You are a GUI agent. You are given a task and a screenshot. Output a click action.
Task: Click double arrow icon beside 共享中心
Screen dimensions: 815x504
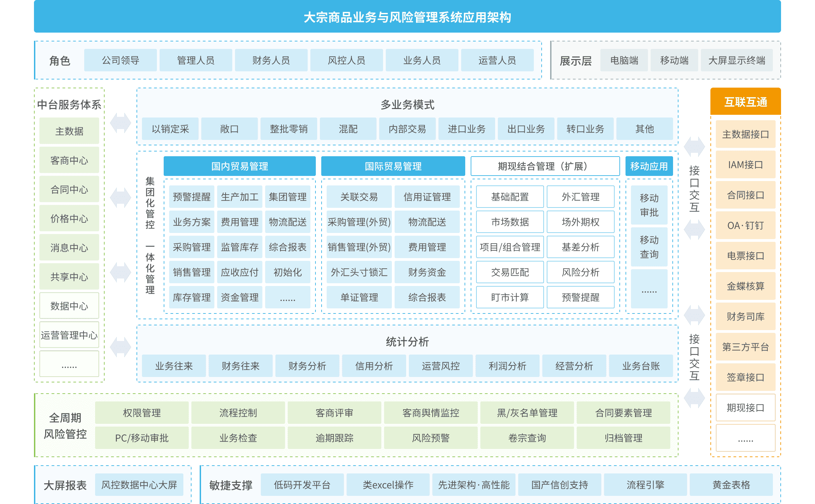pyautogui.click(x=121, y=272)
